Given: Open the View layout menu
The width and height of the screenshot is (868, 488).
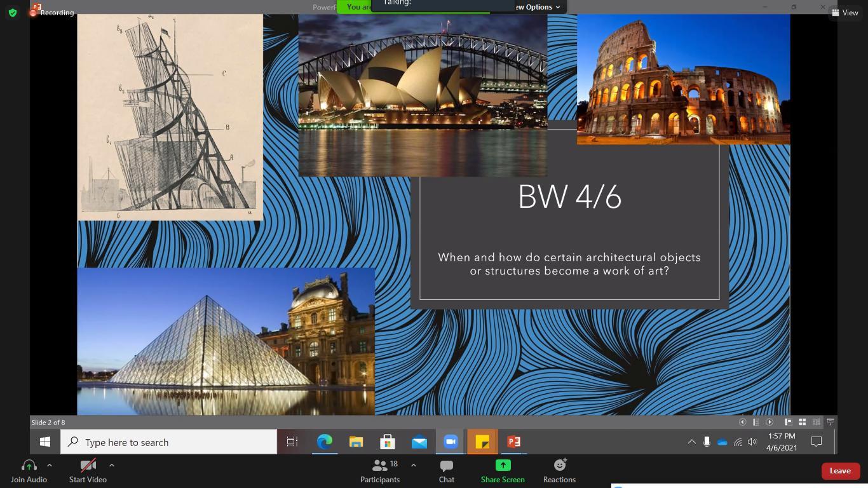Looking at the screenshot, I should coord(844,13).
